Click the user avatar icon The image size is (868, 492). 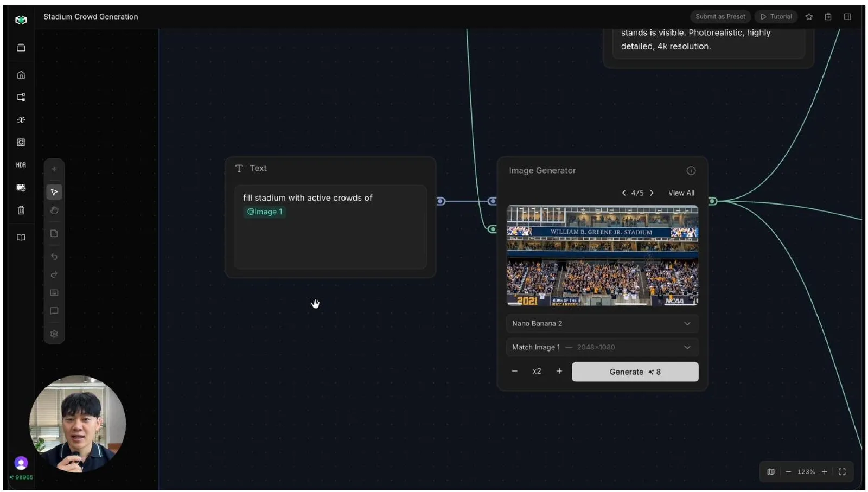21,463
